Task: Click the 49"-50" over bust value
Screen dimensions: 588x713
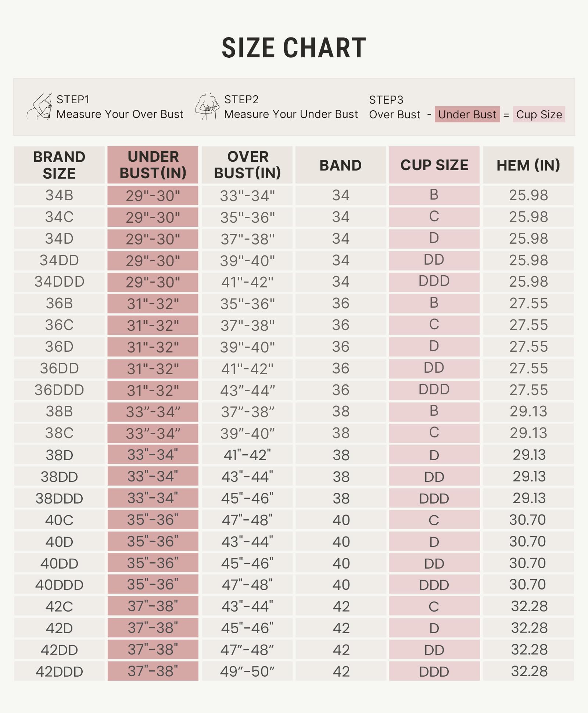Action: click(x=247, y=671)
